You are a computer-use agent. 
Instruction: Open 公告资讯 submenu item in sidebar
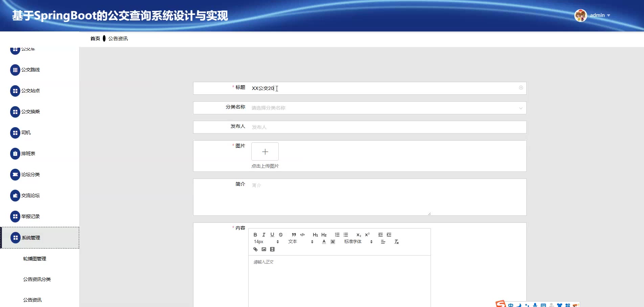point(32,300)
